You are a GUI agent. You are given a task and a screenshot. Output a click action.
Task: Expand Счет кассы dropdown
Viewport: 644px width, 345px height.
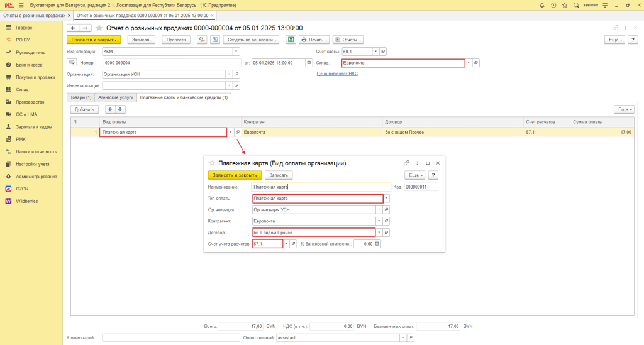375,52
